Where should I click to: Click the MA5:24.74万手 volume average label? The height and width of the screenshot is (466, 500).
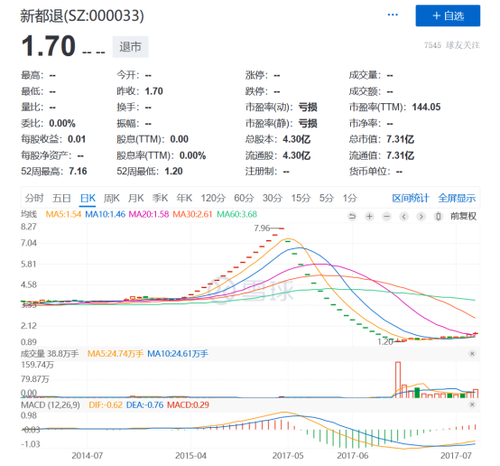point(115,354)
